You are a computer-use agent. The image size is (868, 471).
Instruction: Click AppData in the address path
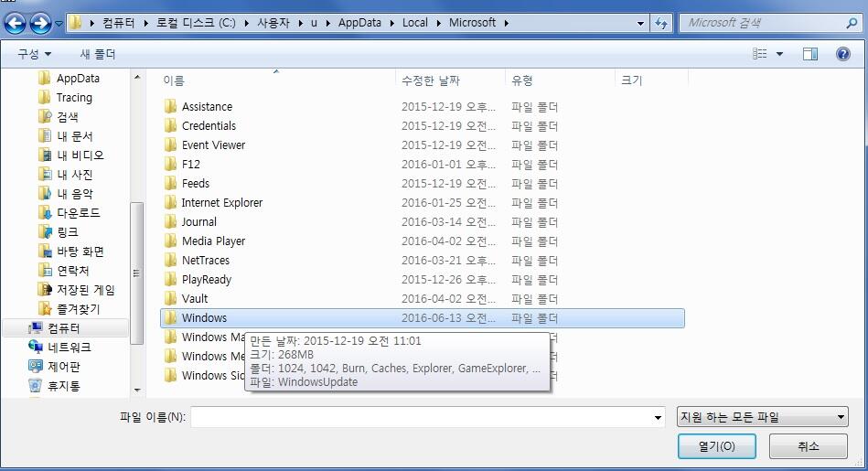[x=359, y=23]
